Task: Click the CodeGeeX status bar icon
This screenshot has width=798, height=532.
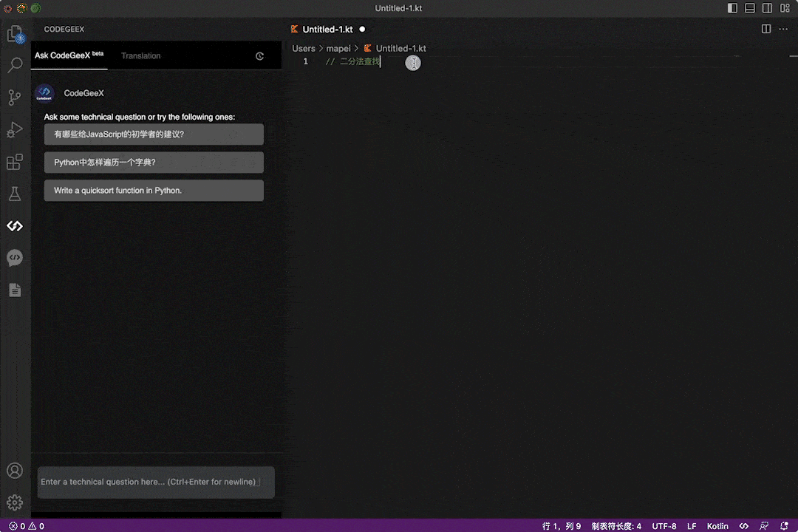Action: point(744,526)
